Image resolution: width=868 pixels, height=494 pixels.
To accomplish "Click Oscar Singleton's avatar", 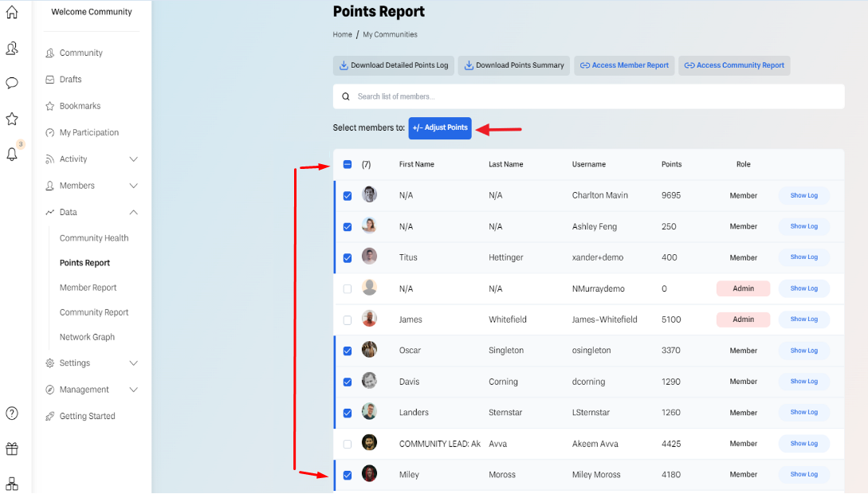I will click(369, 350).
